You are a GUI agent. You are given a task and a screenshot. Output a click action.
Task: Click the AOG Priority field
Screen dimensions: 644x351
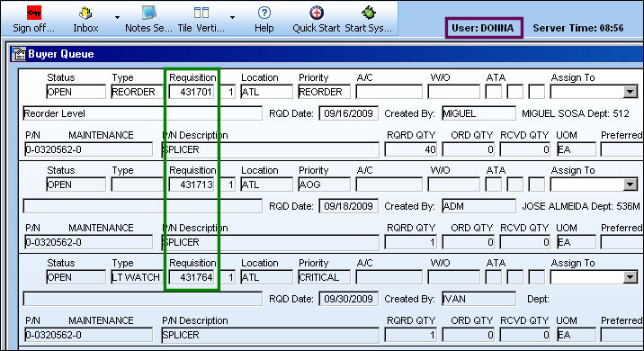[x=324, y=184]
